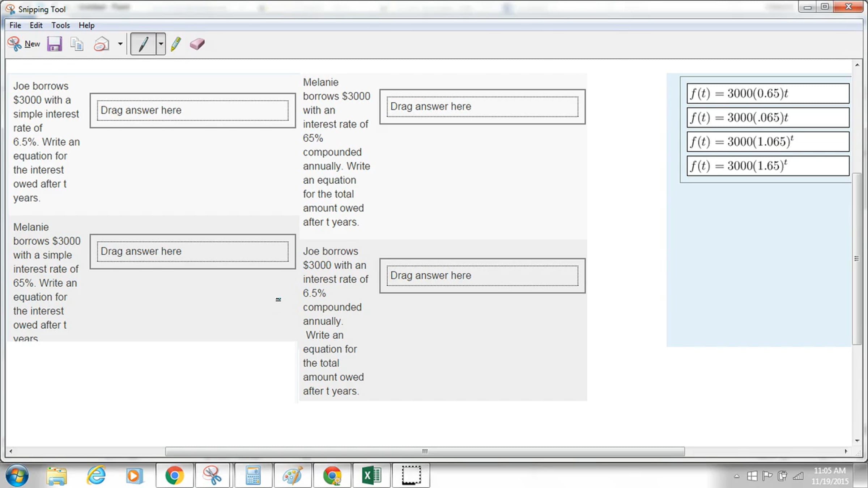Screen dimensions: 868x488
Task: Open Excel from the taskbar
Action: pyautogui.click(x=371, y=475)
